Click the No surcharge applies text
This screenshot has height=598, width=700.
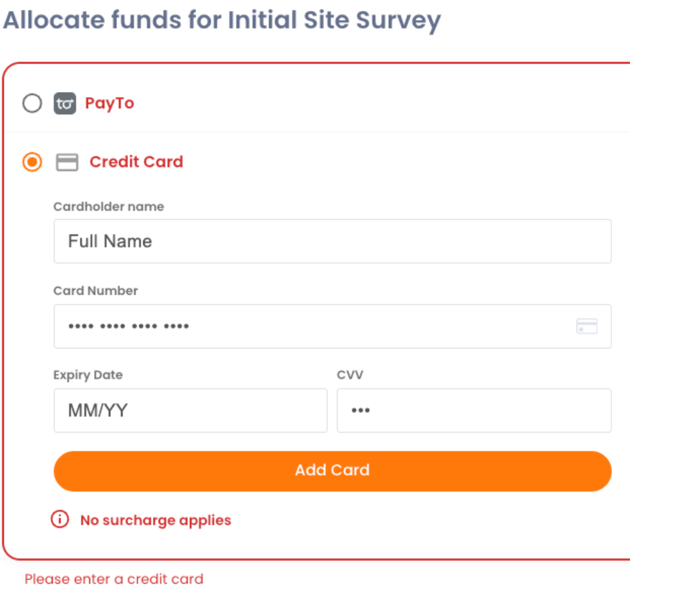(x=156, y=520)
